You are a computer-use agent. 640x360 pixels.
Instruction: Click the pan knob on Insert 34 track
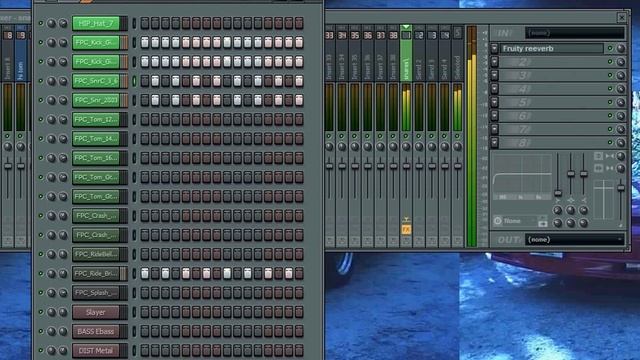pyautogui.click(x=342, y=147)
